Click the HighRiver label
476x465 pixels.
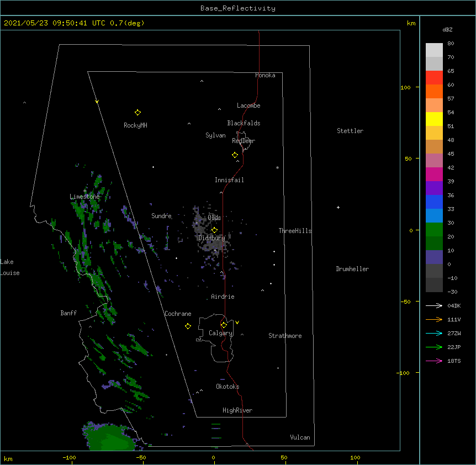(237, 410)
